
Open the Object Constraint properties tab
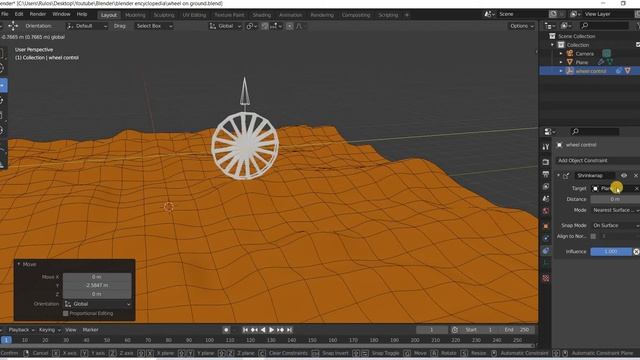point(546,251)
